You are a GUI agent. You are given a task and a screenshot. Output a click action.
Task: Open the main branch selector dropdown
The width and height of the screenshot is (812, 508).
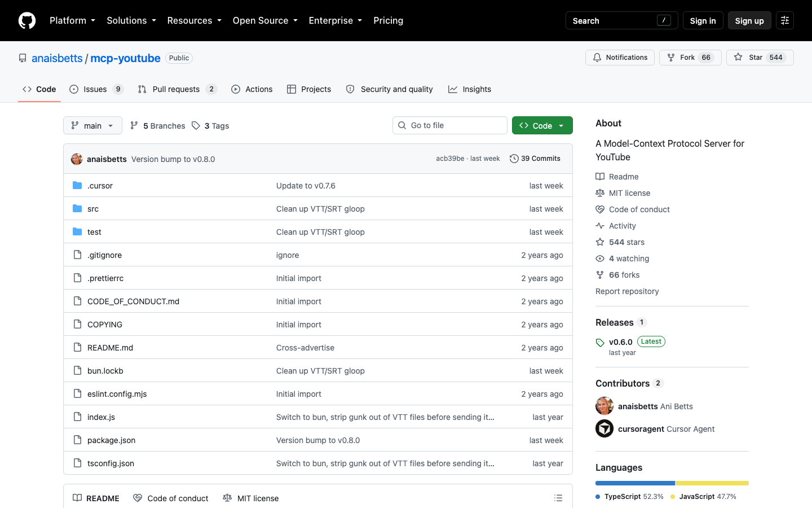click(x=92, y=125)
